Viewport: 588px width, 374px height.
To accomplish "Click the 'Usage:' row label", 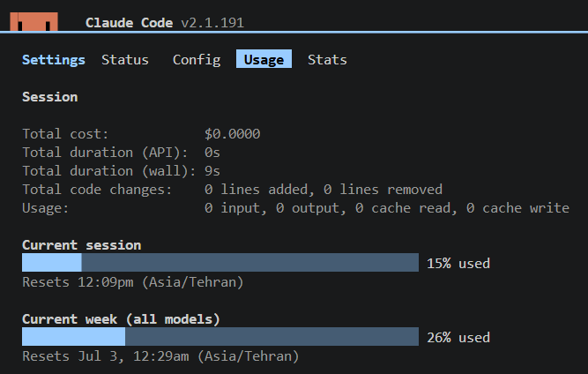I will 45,208.
